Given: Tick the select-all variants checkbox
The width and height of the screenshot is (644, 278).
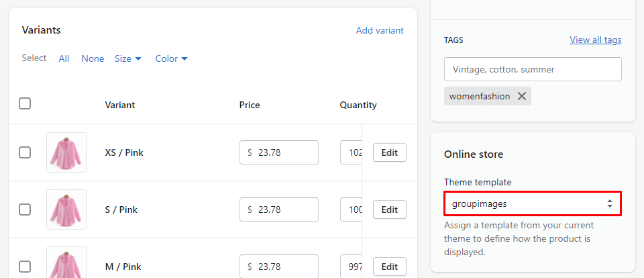Looking at the screenshot, I should point(25,103).
